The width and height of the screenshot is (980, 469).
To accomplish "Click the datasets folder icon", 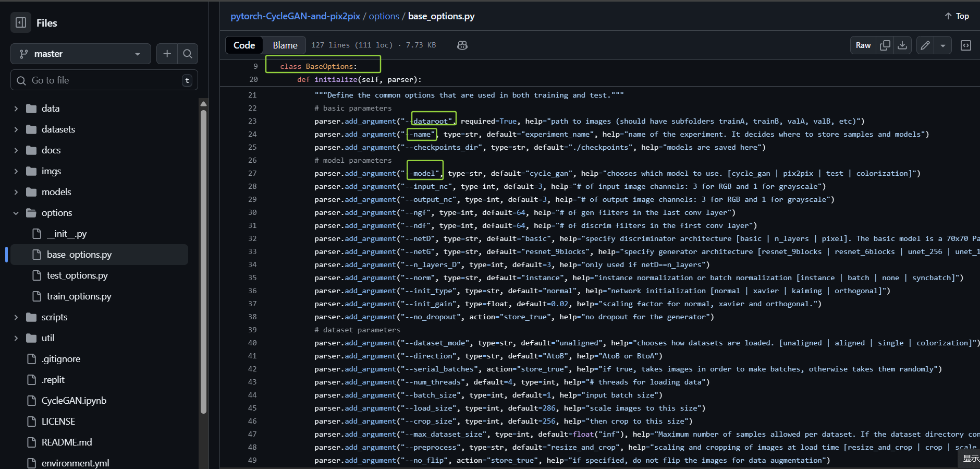I will coord(31,129).
